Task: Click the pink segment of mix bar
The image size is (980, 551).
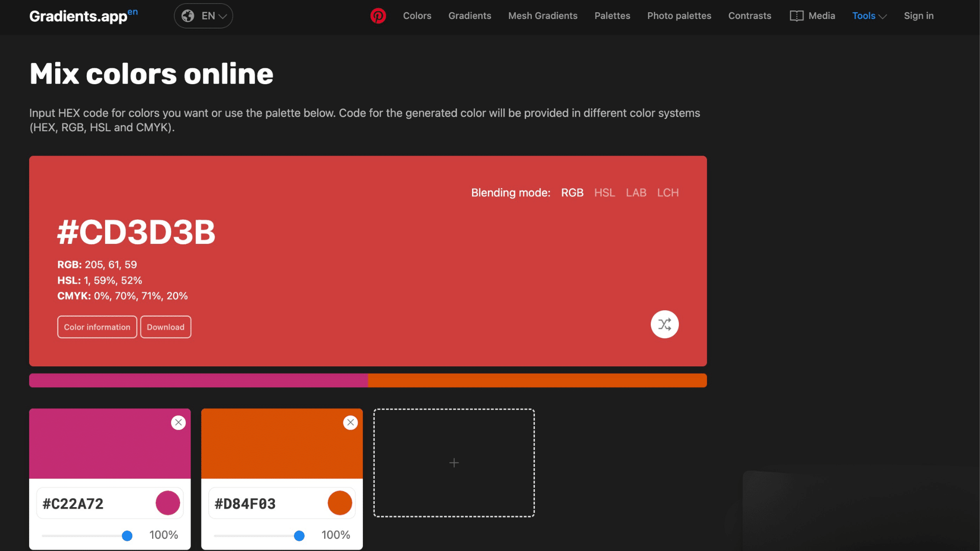Action: (199, 381)
